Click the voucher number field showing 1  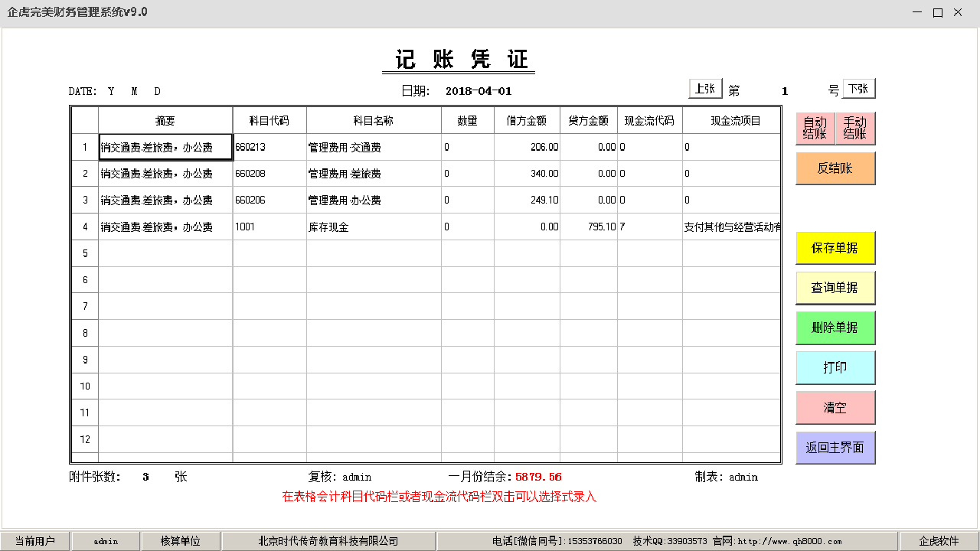[784, 90]
